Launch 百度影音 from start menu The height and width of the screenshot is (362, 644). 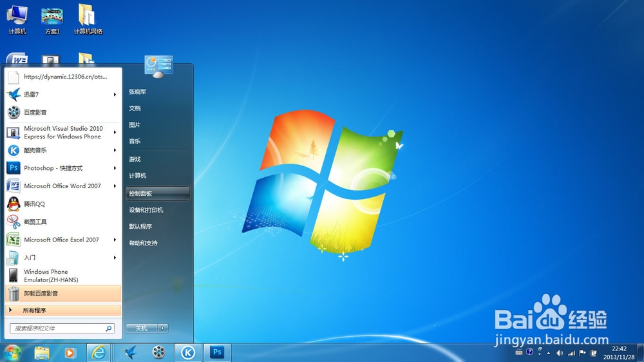point(63,112)
